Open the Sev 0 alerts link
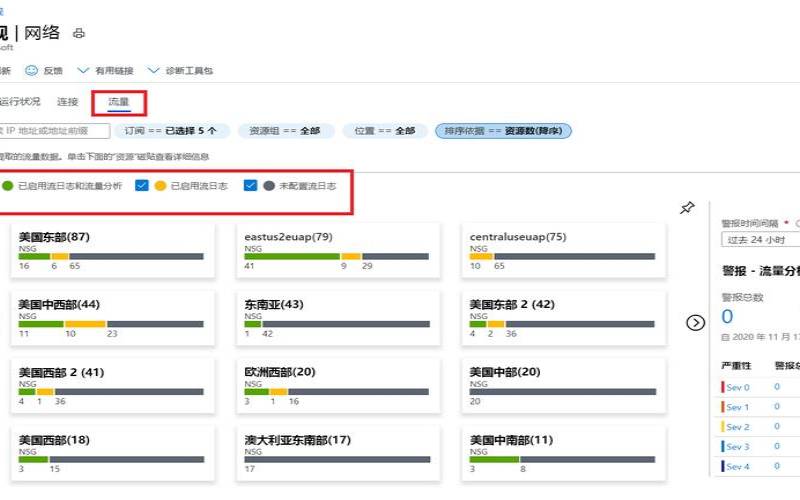Viewport: 800px width, 500px height. click(x=737, y=387)
